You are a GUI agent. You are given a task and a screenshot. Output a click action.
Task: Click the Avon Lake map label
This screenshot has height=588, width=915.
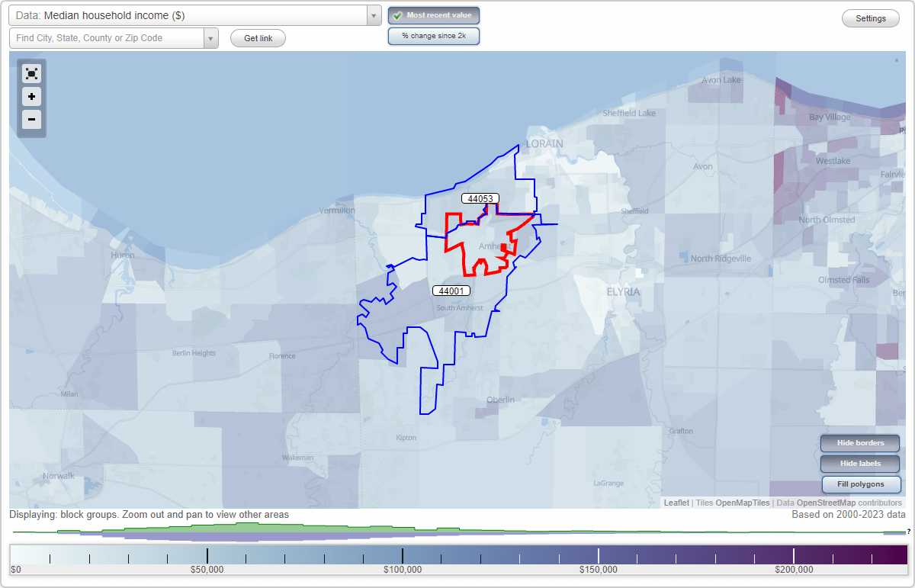[721, 80]
